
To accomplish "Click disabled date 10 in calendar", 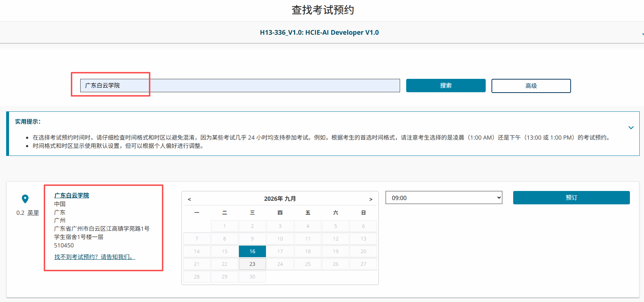I will [x=280, y=239].
